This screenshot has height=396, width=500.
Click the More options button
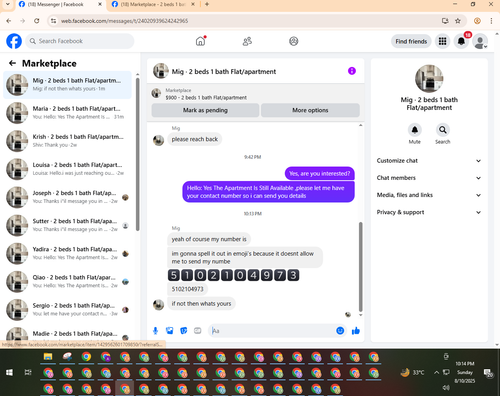tap(310, 110)
